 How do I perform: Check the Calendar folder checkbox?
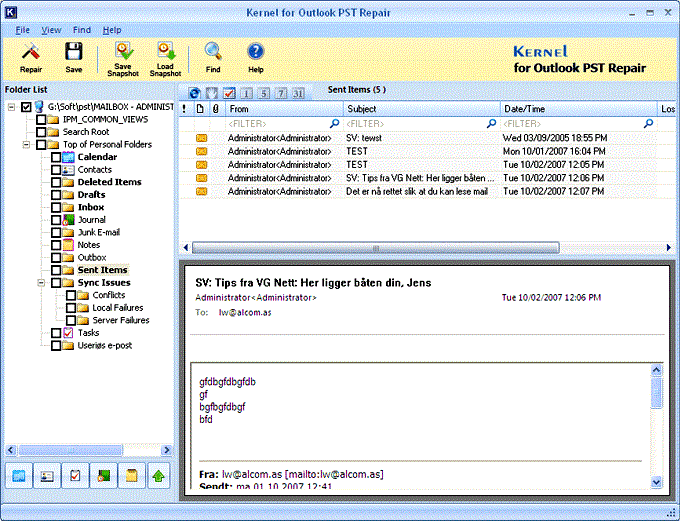click(56, 157)
